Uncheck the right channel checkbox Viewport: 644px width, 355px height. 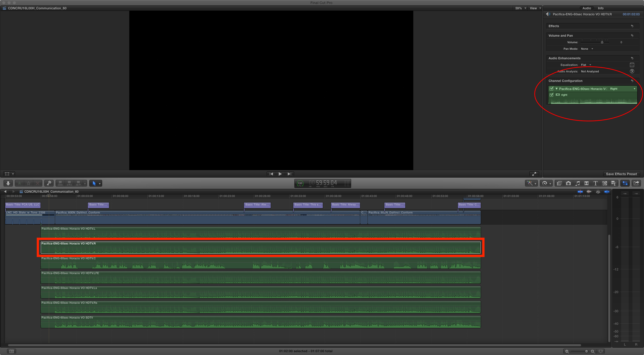[552, 95]
